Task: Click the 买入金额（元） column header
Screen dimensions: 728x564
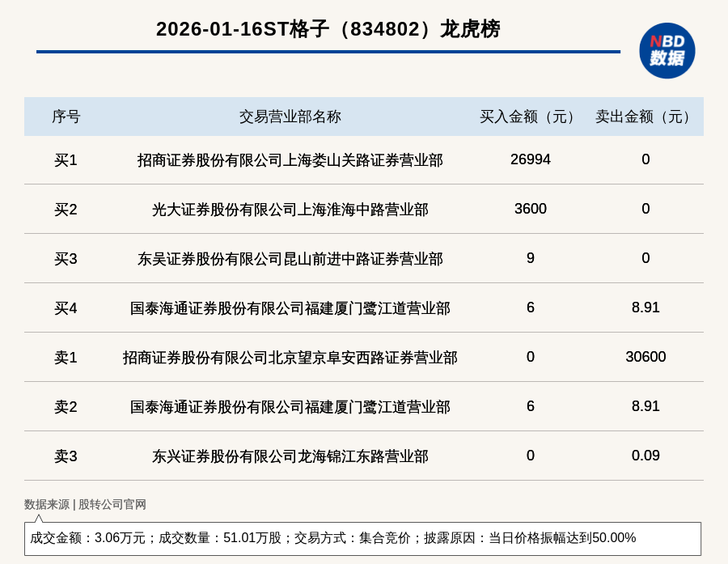Action: click(530, 117)
